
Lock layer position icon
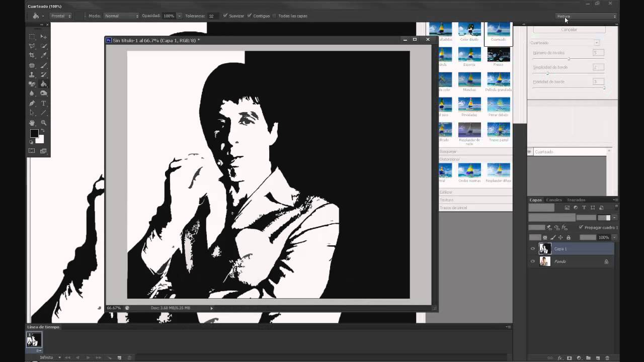tap(560, 237)
